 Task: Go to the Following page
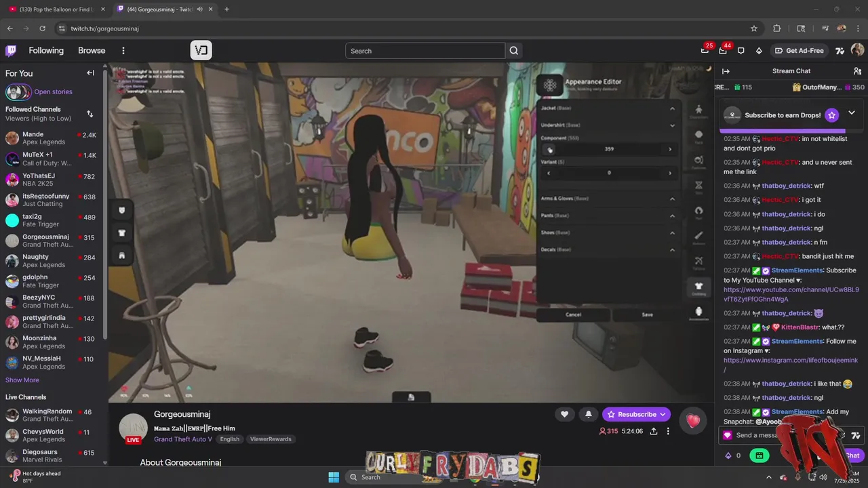46,51
